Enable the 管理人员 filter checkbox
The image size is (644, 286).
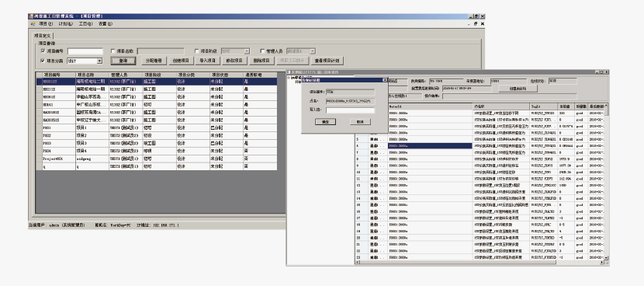tap(262, 51)
